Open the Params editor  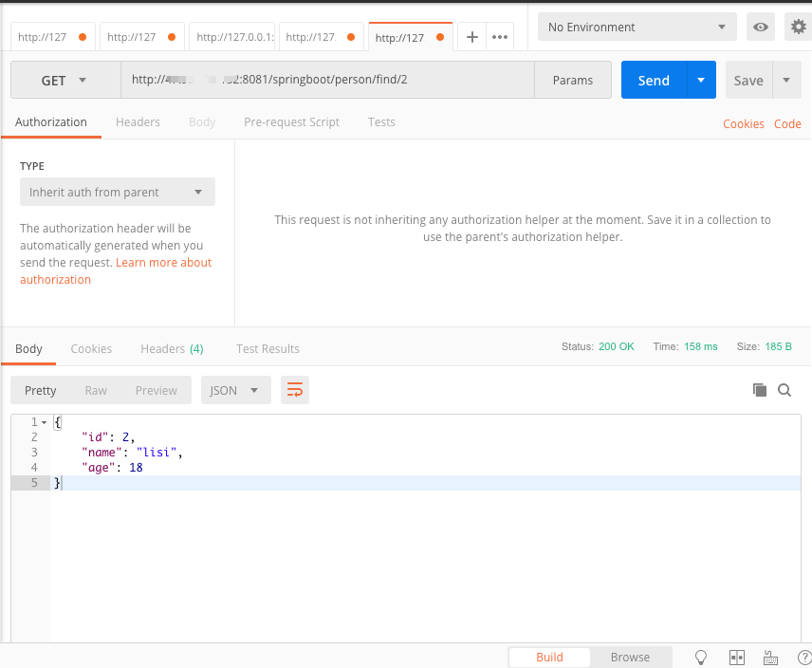pos(573,80)
